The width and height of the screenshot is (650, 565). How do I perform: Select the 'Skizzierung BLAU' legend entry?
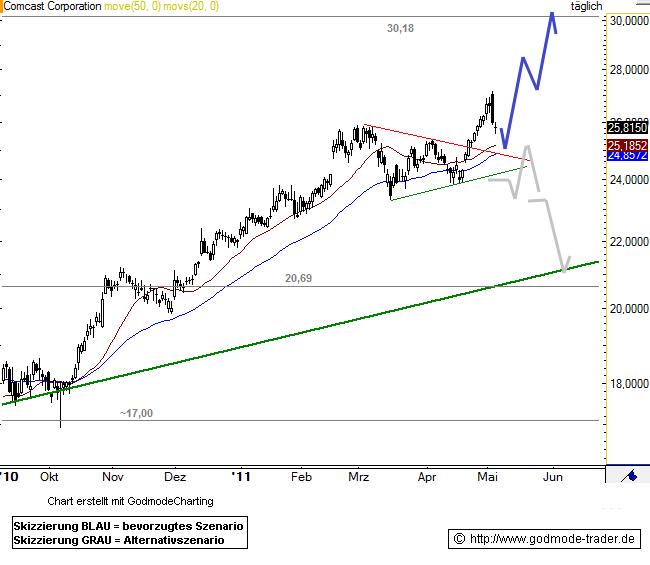click(x=129, y=526)
